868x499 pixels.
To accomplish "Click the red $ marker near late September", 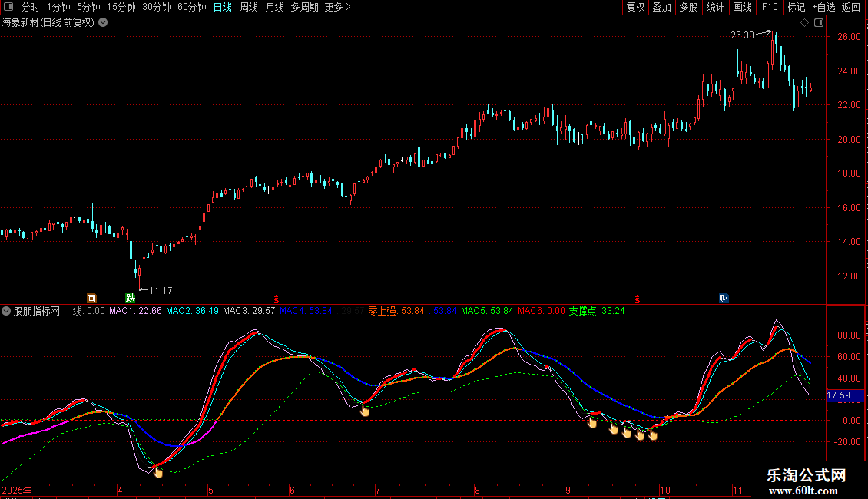I will (637, 298).
